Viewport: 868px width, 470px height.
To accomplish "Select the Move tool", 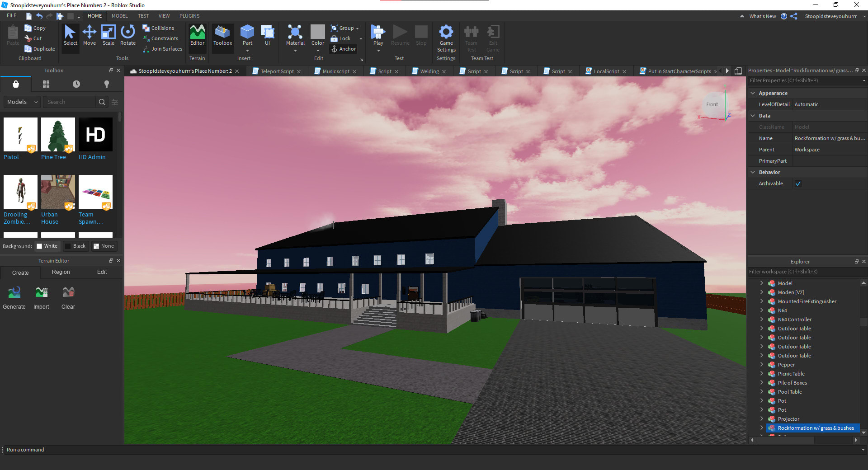I will [x=90, y=35].
